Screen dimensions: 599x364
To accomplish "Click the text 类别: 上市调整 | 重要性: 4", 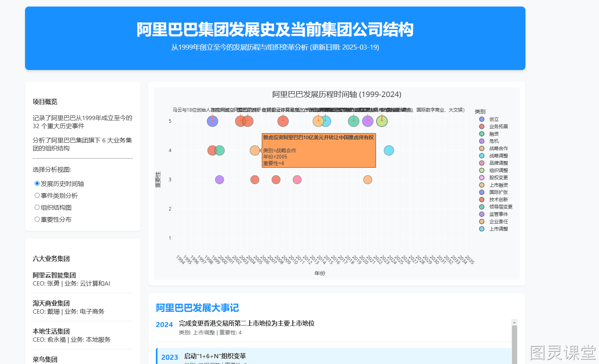I will [x=210, y=333].
